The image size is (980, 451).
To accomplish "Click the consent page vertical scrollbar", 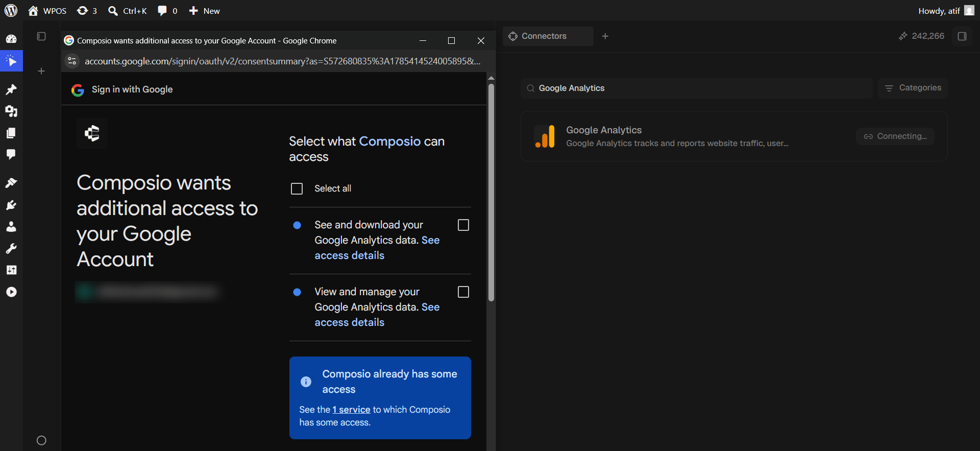I will click(x=491, y=192).
